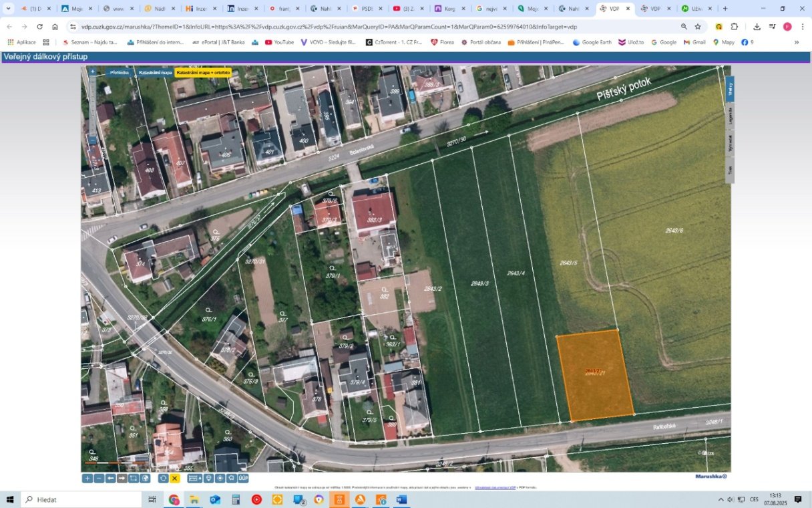Switch to Přehledka base map
This screenshot has height=508, width=812.
click(x=119, y=72)
